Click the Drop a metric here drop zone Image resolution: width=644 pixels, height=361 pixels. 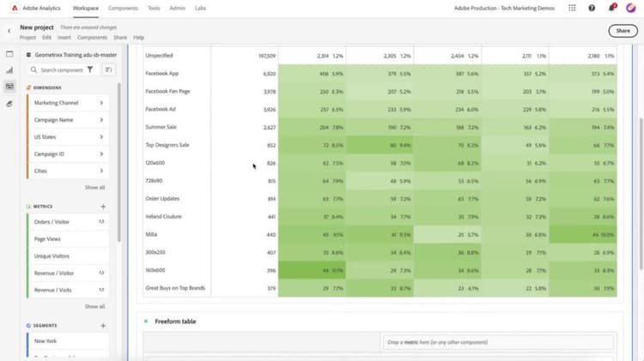498,342
